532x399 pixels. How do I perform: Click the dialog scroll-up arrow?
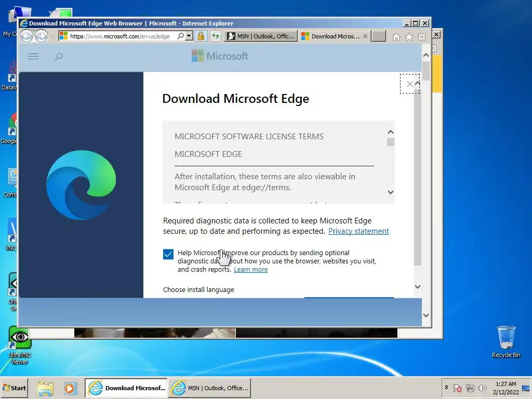click(x=418, y=83)
